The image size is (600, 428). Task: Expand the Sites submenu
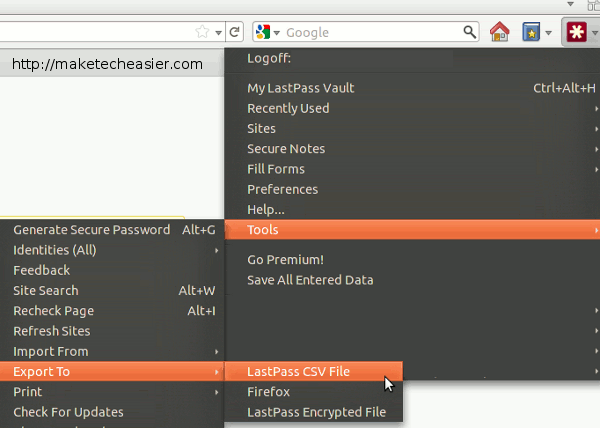coord(412,129)
